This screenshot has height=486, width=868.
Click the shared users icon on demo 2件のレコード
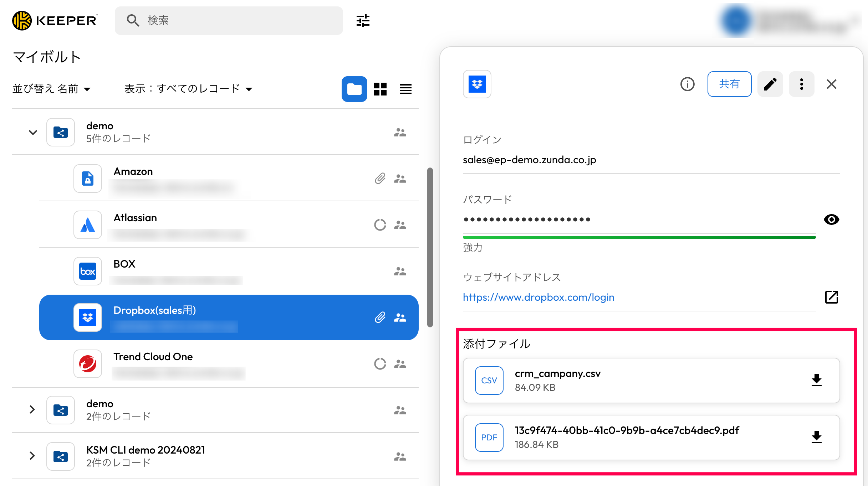tap(400, 410)
